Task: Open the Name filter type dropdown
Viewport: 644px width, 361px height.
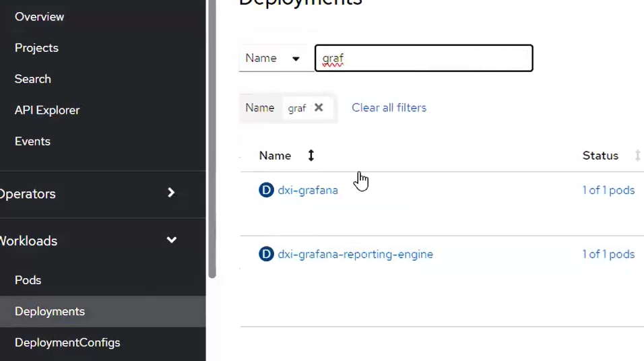Action: [x=273, y=59]
